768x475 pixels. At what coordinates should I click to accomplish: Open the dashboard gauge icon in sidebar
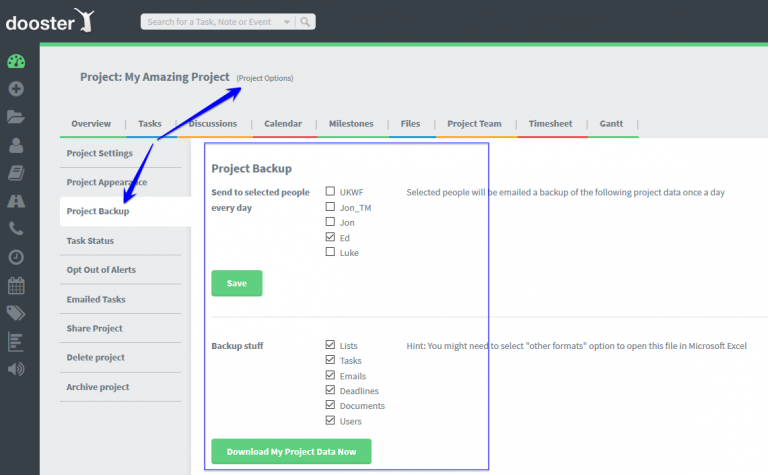16,61
